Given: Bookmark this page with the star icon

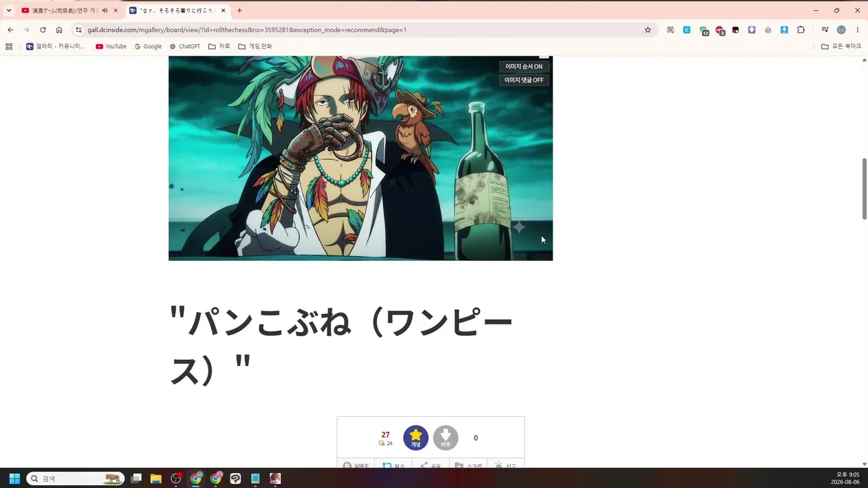Looking at the screenshot, I should tap(648, 30).
